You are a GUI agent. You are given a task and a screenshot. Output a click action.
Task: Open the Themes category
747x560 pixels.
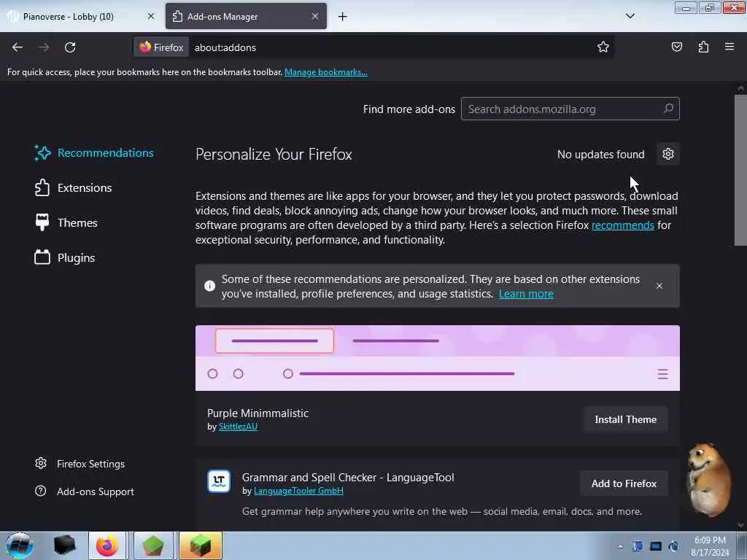pyautogui.click(x=66, y=223)
